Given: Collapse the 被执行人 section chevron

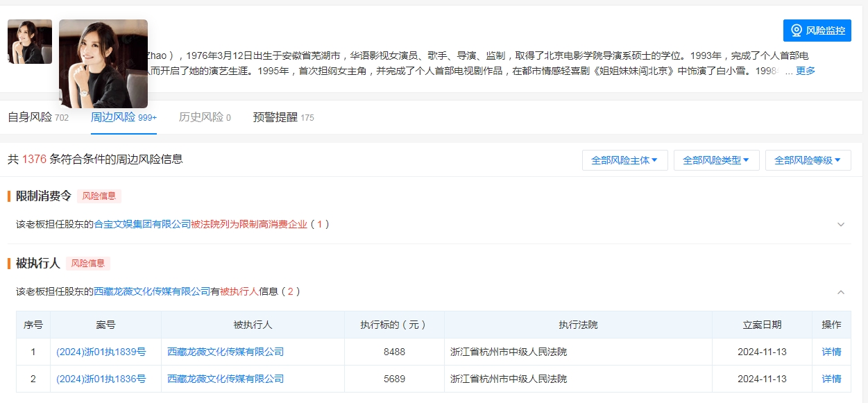Looking at the screenshot, I should 841,292.
